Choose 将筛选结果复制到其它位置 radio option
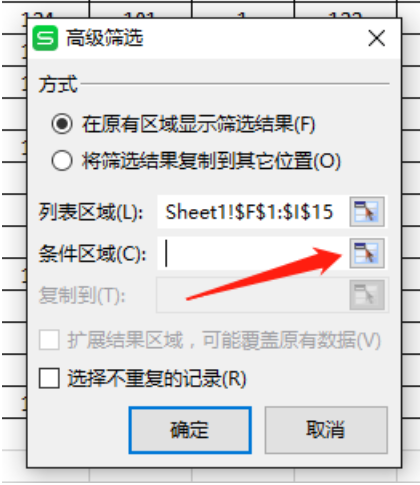This screenshot has height=485, width=420. (62, 160)
